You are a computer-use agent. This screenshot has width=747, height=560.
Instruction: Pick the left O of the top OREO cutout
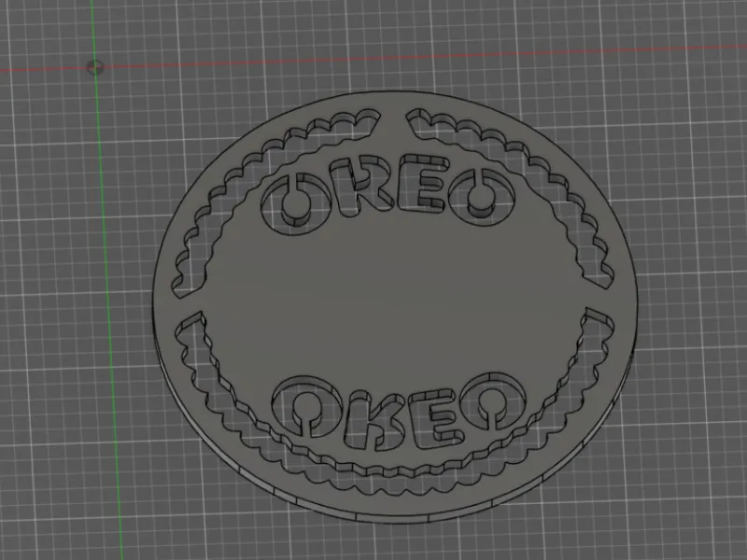click(x=294, y=203)
